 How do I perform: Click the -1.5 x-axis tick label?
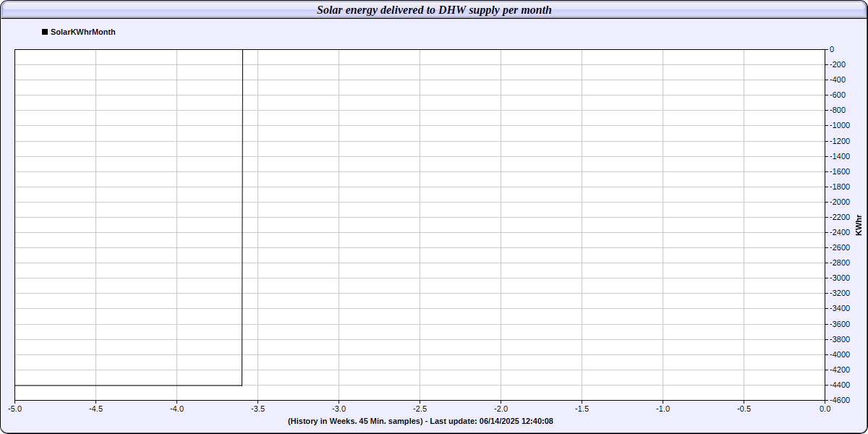pos(582,409)
